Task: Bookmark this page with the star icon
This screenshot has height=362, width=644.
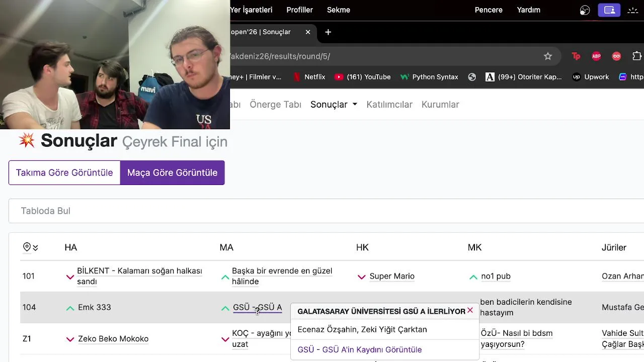Action: pyautogui.click(x=548, y=56)
